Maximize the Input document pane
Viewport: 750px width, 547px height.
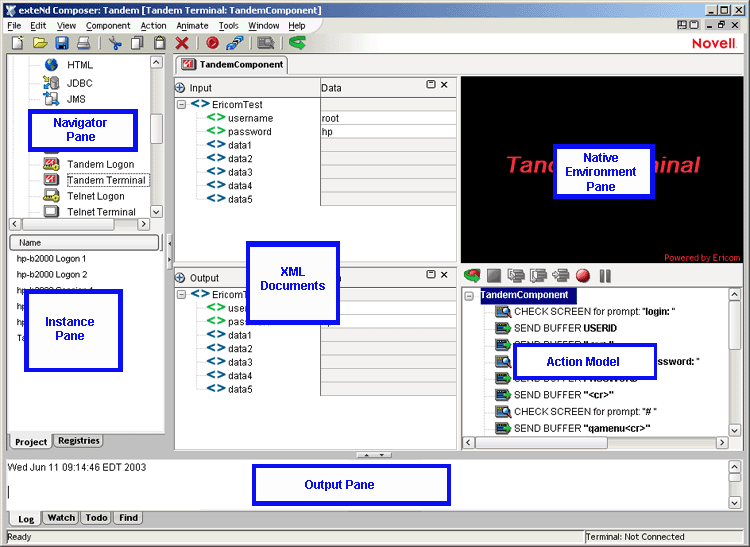click(x=431, y=85)
